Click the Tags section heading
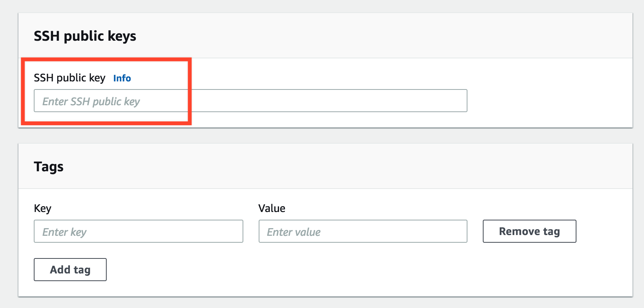This screenshot has width=644, height=308. tap(49, 167)
